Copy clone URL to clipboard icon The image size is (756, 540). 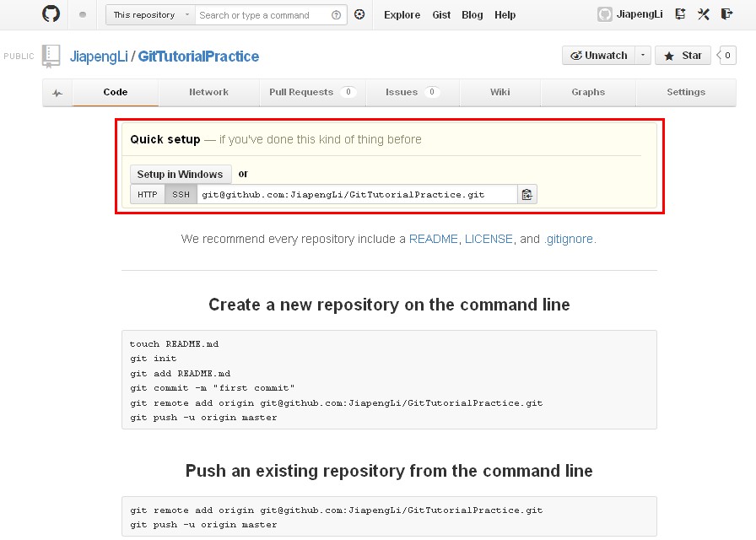point(527,194)
